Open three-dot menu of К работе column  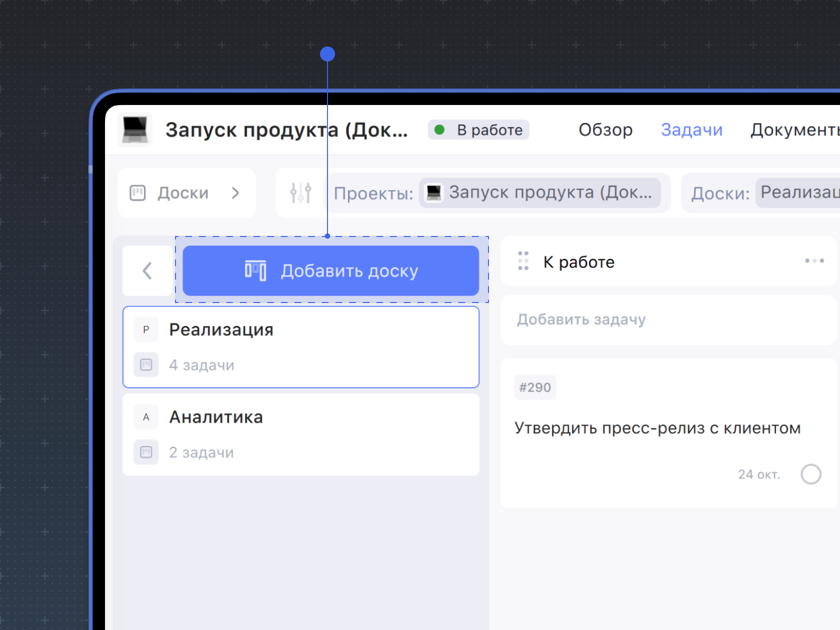[814, 261]
